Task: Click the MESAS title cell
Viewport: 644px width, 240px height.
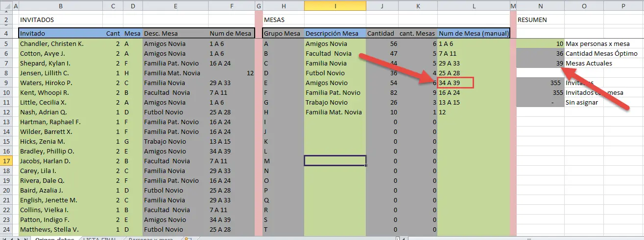Action: 283,20
